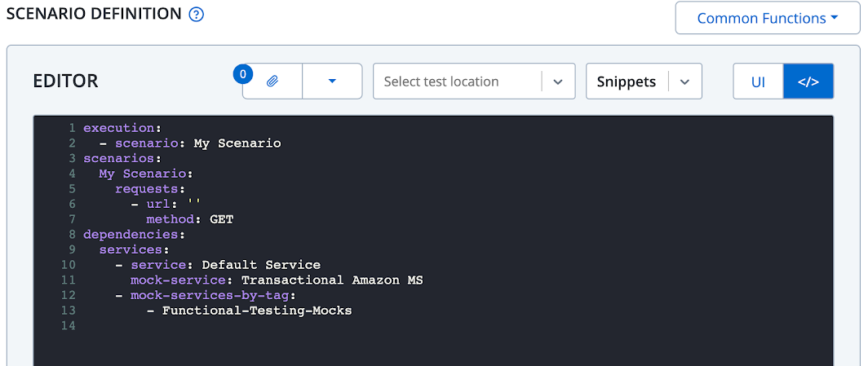Switch editor to code view toggle

coord(808,82)
